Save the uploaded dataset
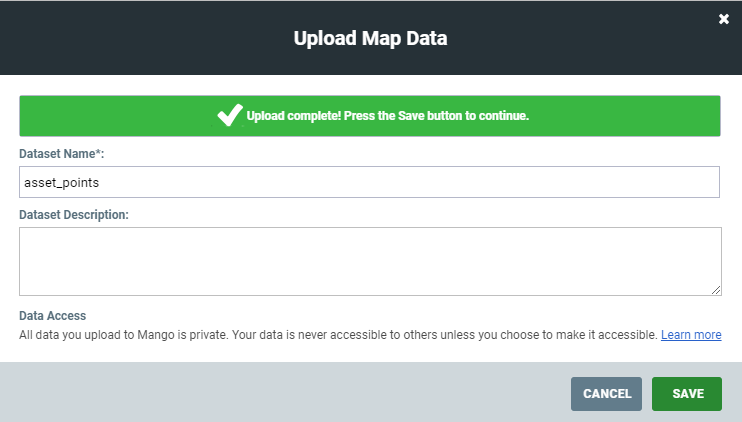The width and height of the screenshot is (742, 422). (687, 394)
